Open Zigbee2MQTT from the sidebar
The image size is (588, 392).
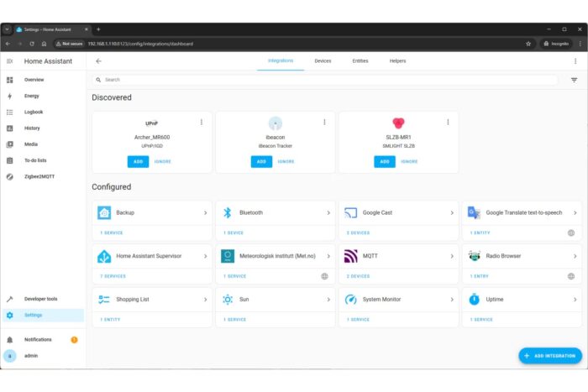point(40,177)
